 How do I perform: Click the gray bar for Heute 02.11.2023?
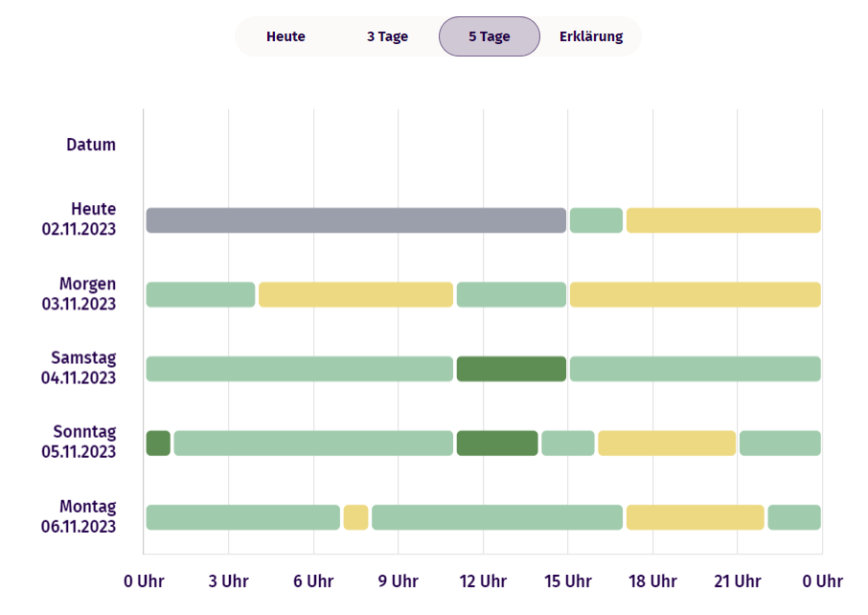[x=355, y=220]
